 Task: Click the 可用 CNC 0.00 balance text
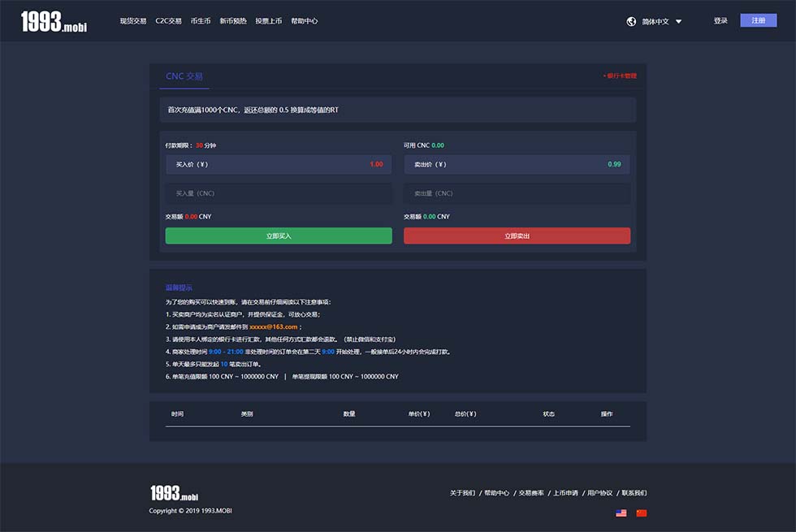[x=424, y=145]
